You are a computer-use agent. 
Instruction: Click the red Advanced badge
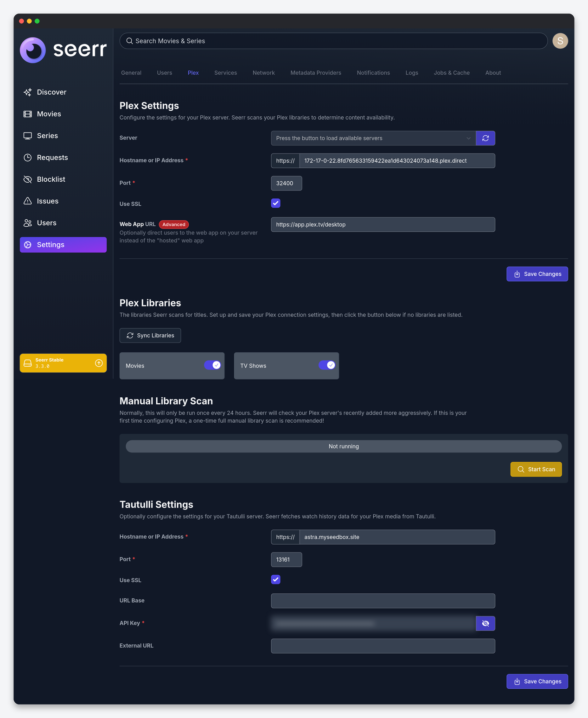[x=174, y=224]
